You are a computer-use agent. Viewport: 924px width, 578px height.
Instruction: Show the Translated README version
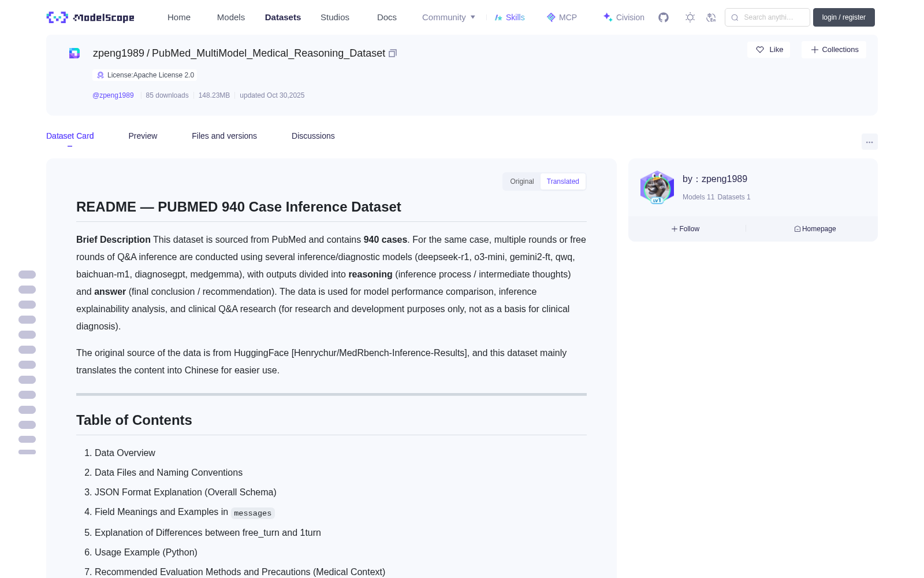pos(563,181)
